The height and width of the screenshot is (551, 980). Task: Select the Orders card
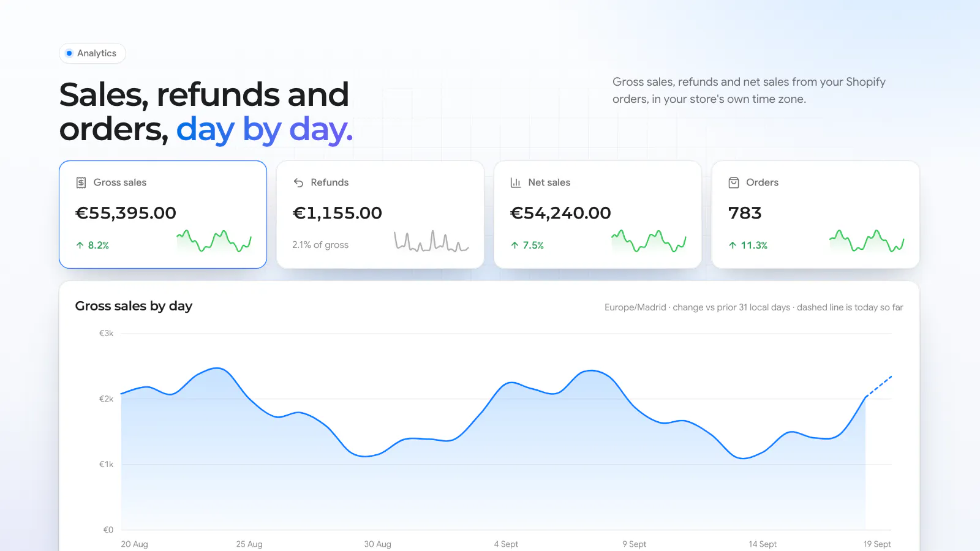click(x=815, y=214)
